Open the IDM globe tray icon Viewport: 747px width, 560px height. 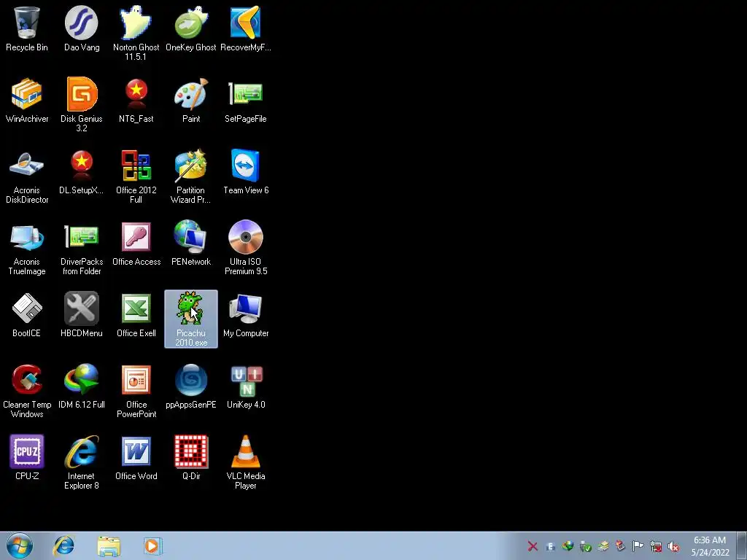click(x=568, y=546)
